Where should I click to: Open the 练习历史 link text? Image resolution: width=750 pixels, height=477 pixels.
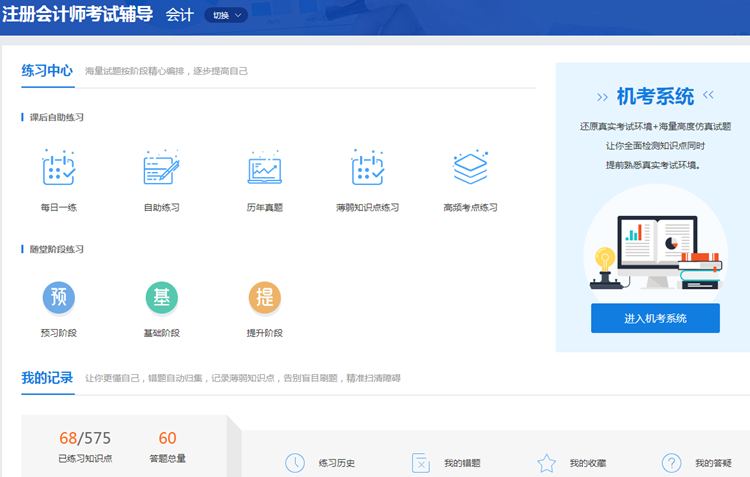point(337,463)
